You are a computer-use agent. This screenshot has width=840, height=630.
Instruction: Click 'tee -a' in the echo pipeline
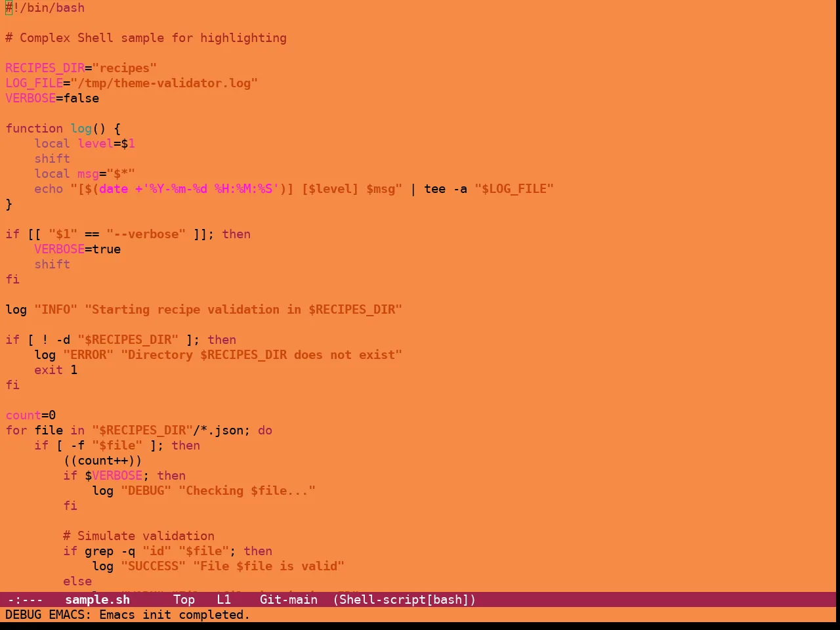pyautogui.click(x=446, y=189)
